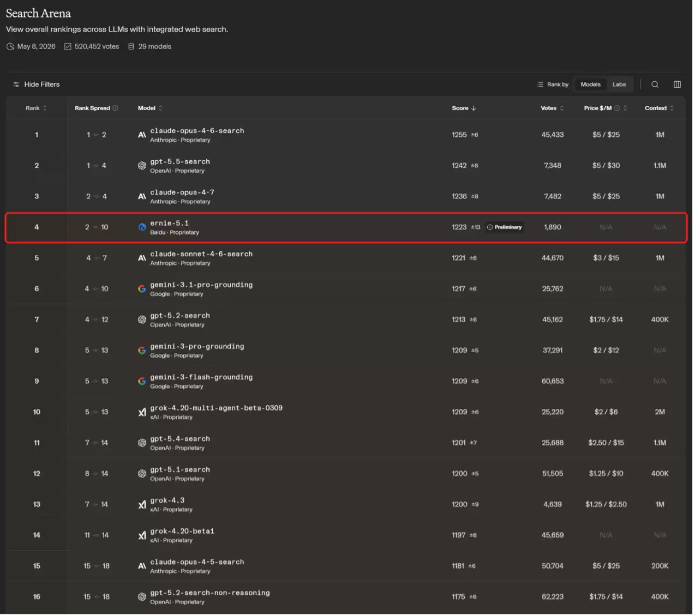Click the OpenAI logo beside gpt-5.1-search

pos(142,474)
